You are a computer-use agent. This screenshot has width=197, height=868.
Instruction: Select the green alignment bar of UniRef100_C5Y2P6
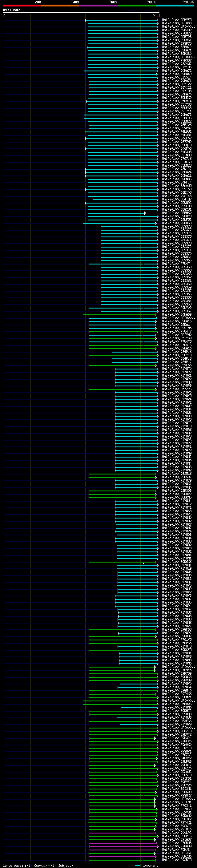[123, 389]
